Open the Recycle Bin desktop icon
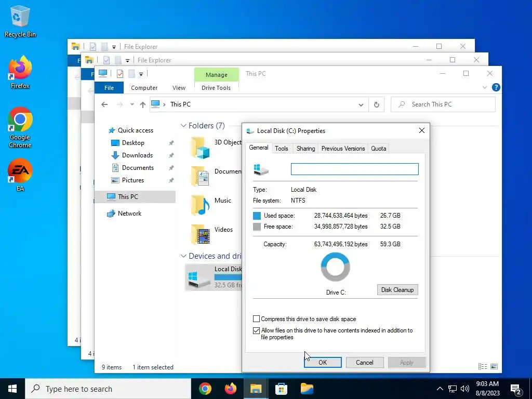Image resolution: width=532 pixels, height=399 pixels. [20, 21]
